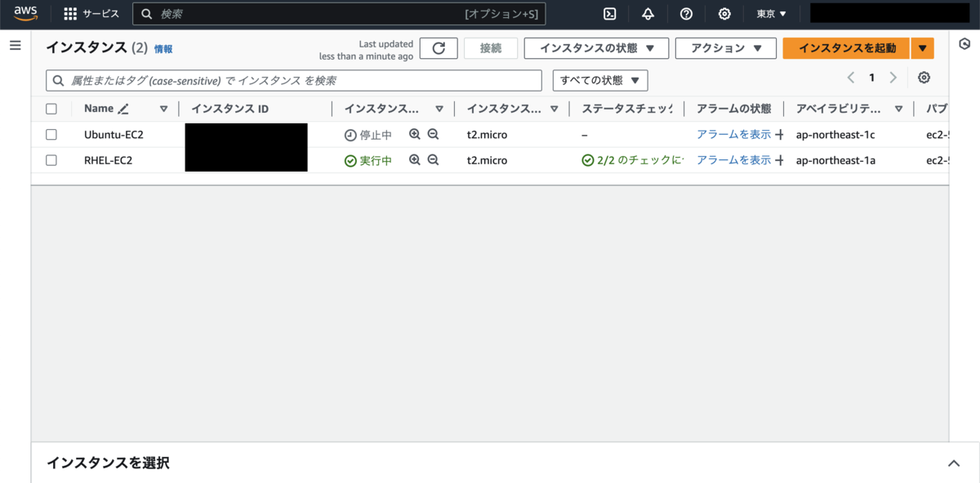Image resolution: width=980 pixels, height=483 pixels.
Task: Open console settings gear in the top bar
Action: 724,14
